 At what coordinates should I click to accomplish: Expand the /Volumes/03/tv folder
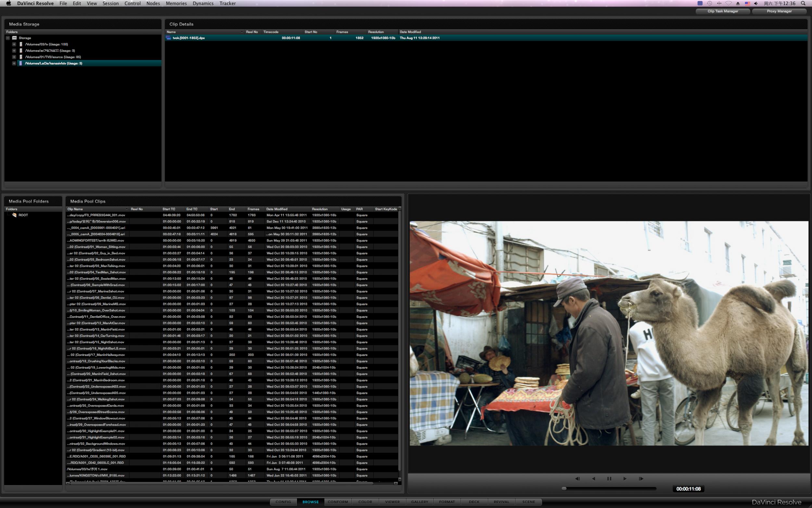[14, 44]
